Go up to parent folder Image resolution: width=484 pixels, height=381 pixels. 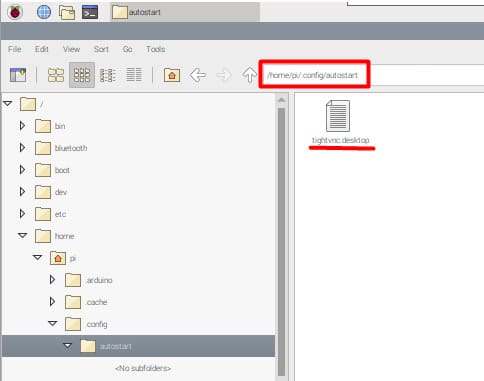tap(250, 75)
